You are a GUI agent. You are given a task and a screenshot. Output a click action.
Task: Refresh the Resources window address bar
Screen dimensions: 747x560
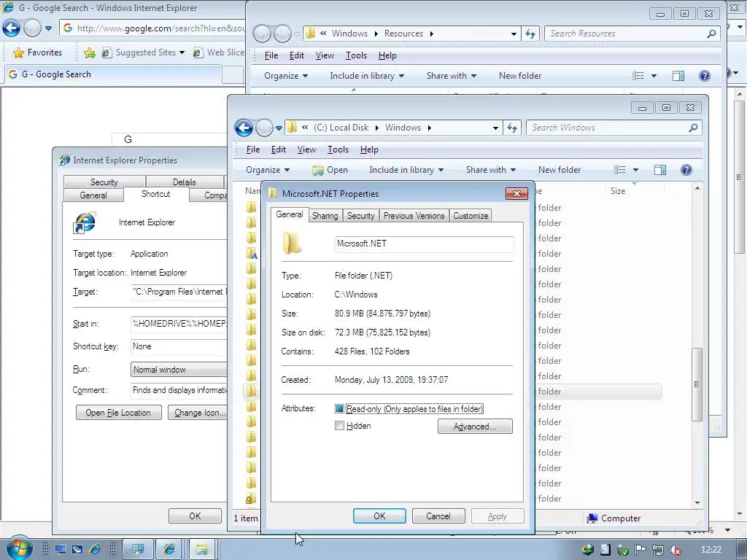[530, 34]
